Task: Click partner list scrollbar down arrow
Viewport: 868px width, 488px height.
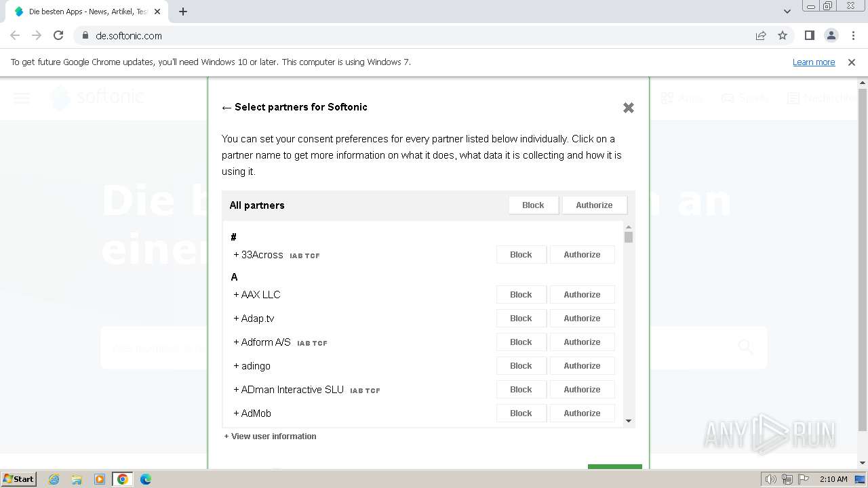Action: [629, 421]
